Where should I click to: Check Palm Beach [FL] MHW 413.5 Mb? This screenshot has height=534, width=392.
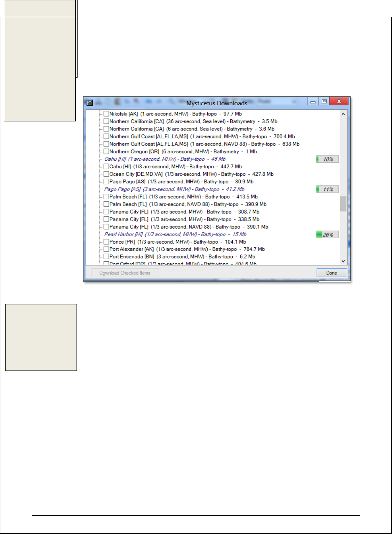click(106, 197)
